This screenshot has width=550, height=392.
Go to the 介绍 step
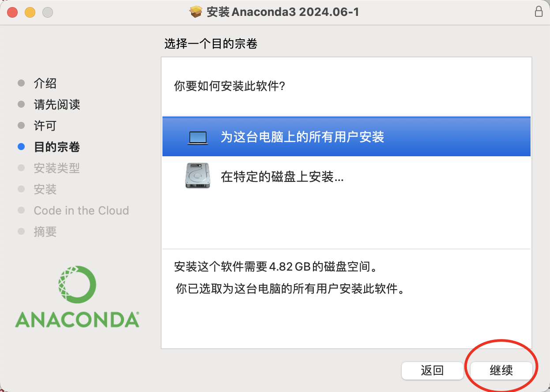(x=45, y=83)
